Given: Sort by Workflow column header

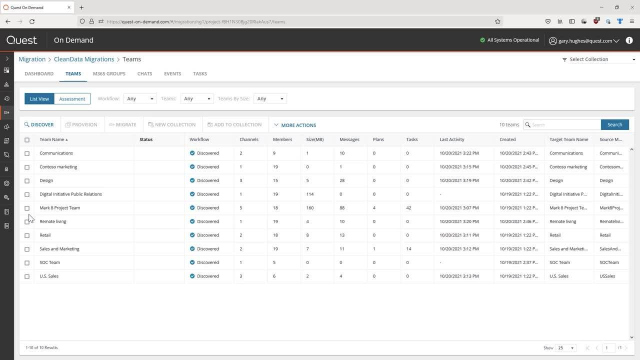Looking at the screenshot, I should point(199,140).
